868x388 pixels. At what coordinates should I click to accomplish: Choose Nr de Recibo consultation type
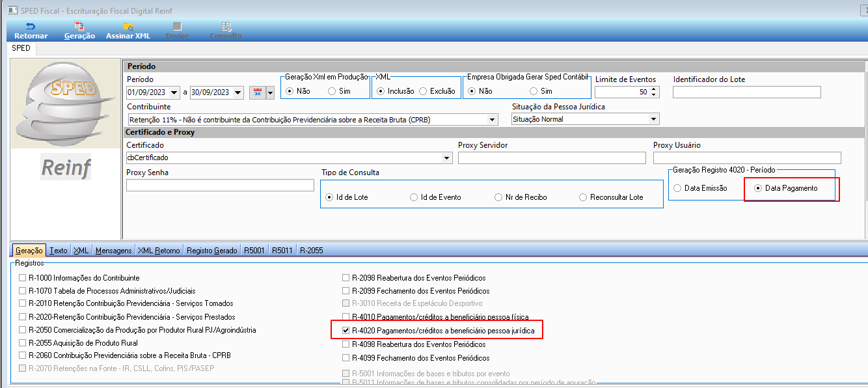521,197
